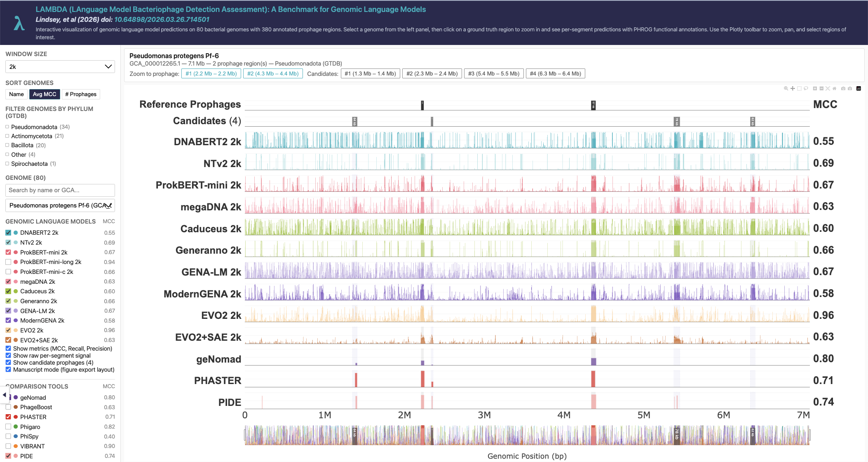Turn off Manuscript mode checkbox
The height and width of the screenshot is (462, 868).
(8, 370)
